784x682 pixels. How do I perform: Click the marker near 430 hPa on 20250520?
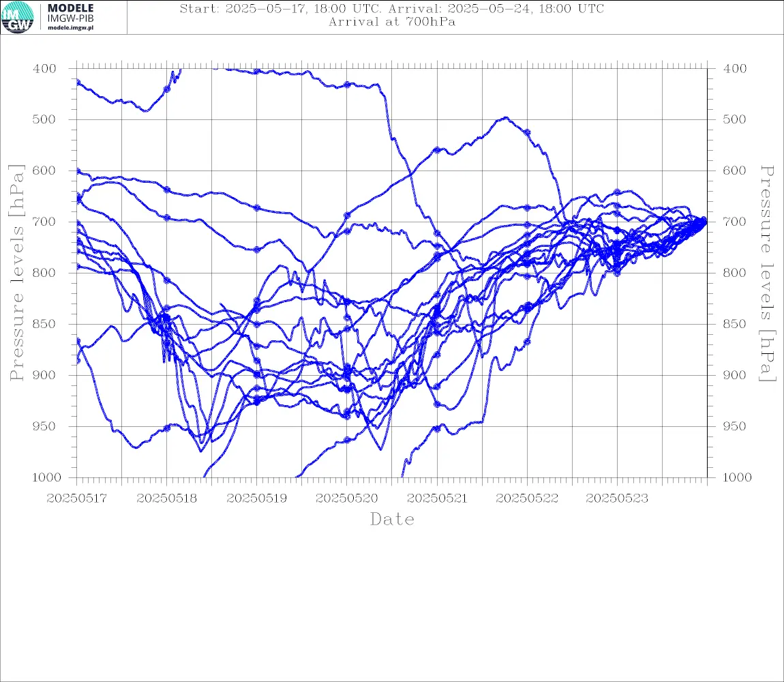pyautogui.click(x=347, y=85)
